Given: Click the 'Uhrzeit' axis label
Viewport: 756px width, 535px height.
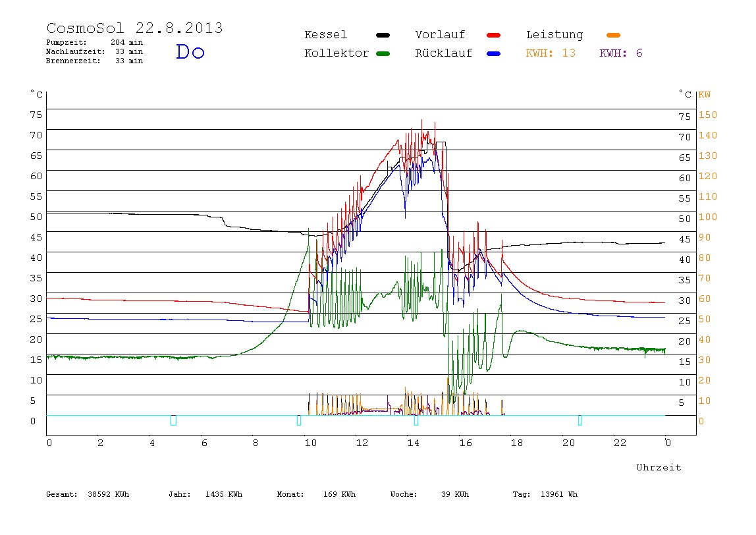Looking at the screenshot, I should pyautogui.click(x=659, y=467).
